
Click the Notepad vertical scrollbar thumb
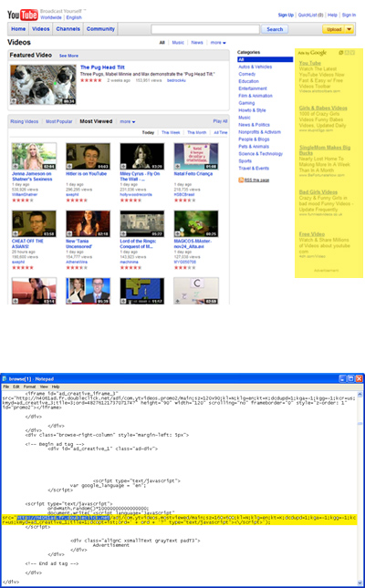coord(360,423)
